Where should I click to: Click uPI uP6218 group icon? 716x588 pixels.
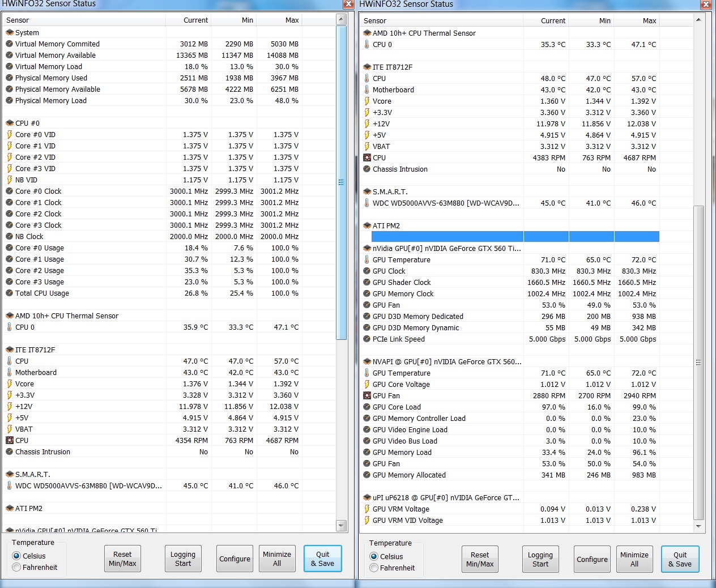tap(367, 498)
